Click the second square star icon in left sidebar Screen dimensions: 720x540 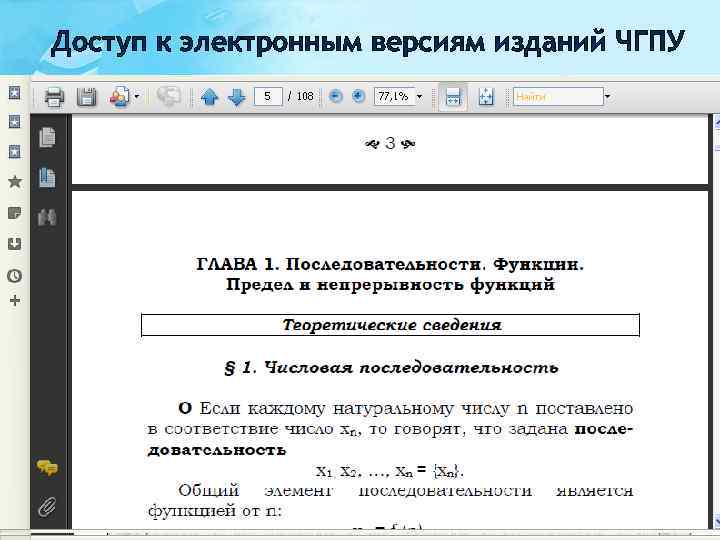(15, 122)
